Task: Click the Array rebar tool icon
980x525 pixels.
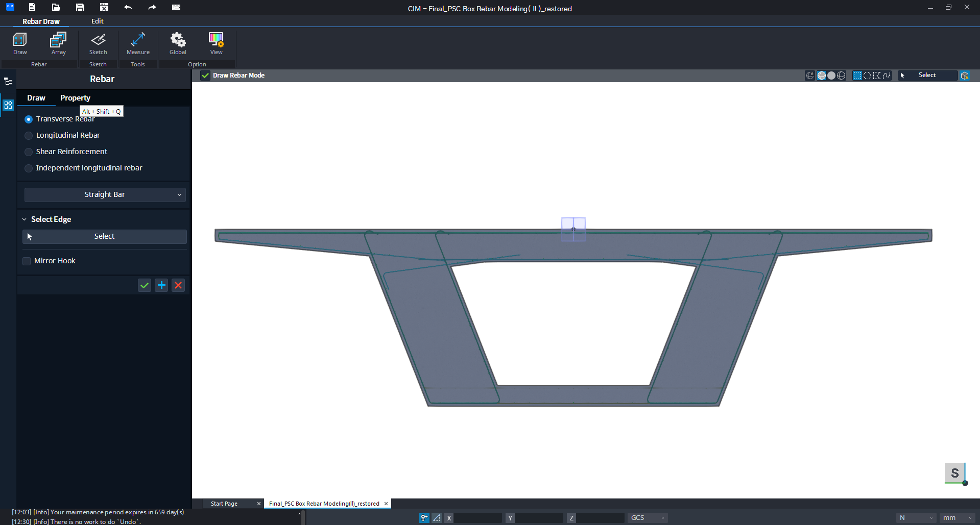Action: tap(58, 43)
